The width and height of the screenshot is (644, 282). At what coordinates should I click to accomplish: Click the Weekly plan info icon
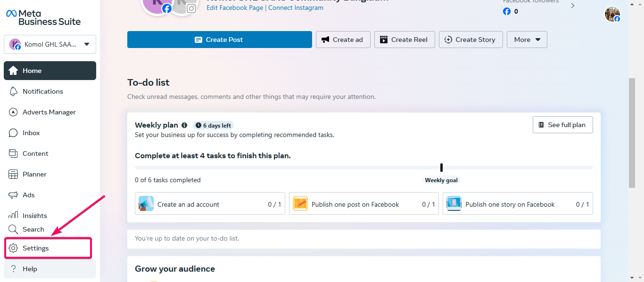184,125
